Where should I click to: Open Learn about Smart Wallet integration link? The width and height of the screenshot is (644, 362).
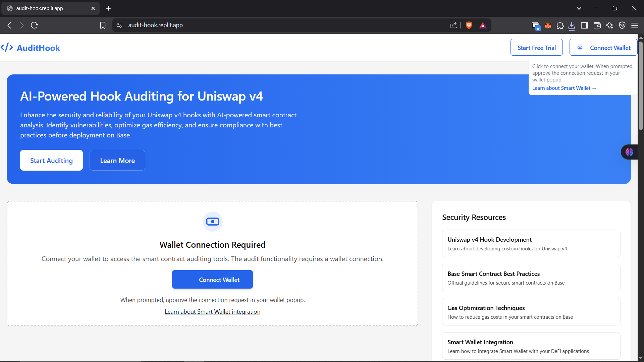click(212, 312)
